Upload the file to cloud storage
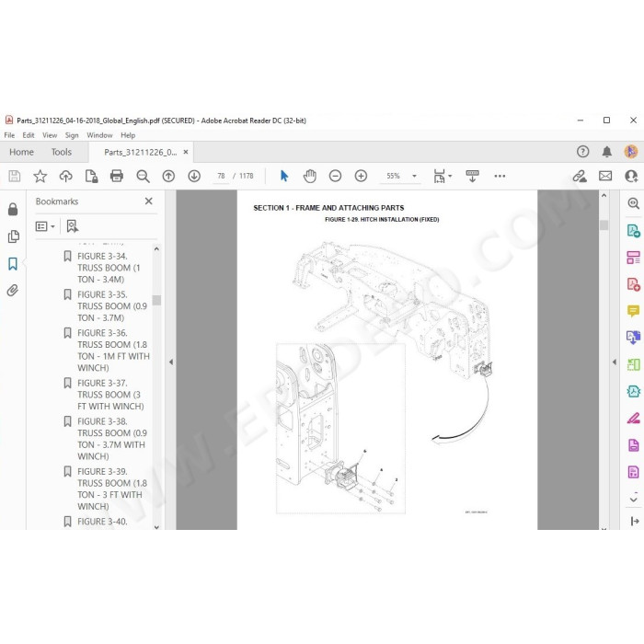 click(x=65, y=177)
